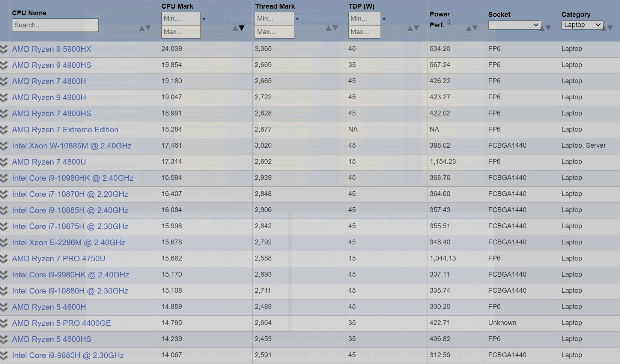Open the Socket filter dropdown
Image resolution: width=620 pixels, height=364 pixels.
pyautogui.click(x=514, y=25)
